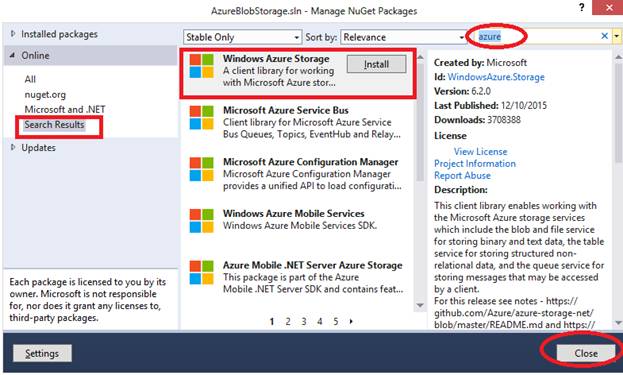Expand the Installed packages node
This screenshot has width=623, height=375.
13,34
